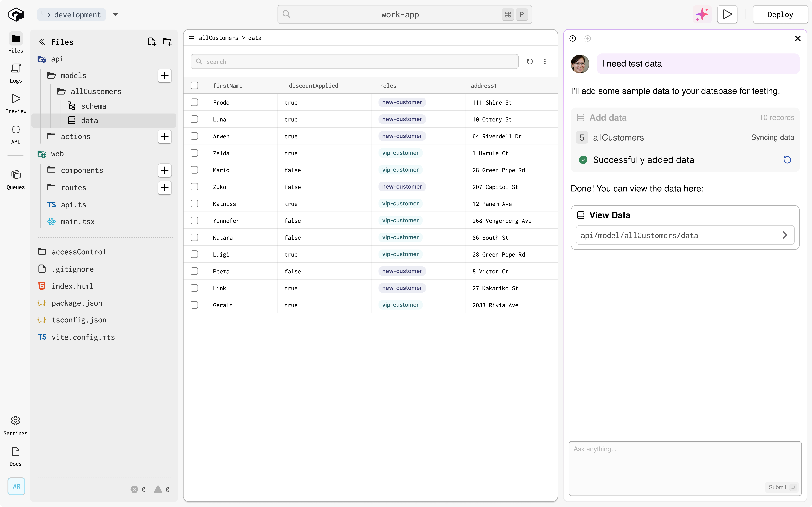
Task: Open chat history clock icon
Action: coord(573,39)
